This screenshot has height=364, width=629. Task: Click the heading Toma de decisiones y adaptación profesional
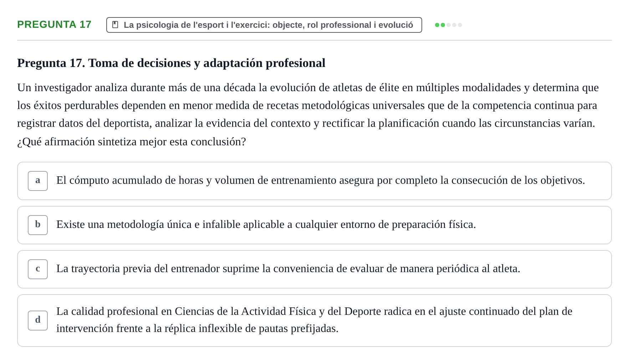tap(171, 63)
